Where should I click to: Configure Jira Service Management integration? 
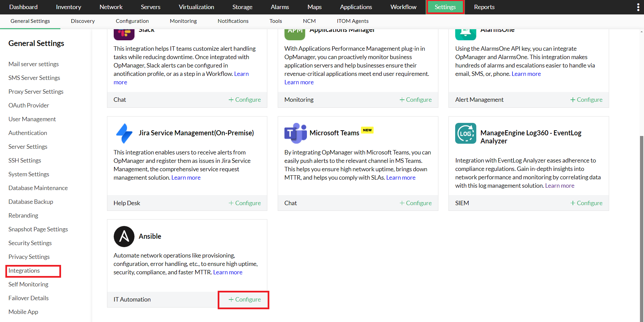coord(245,203)
